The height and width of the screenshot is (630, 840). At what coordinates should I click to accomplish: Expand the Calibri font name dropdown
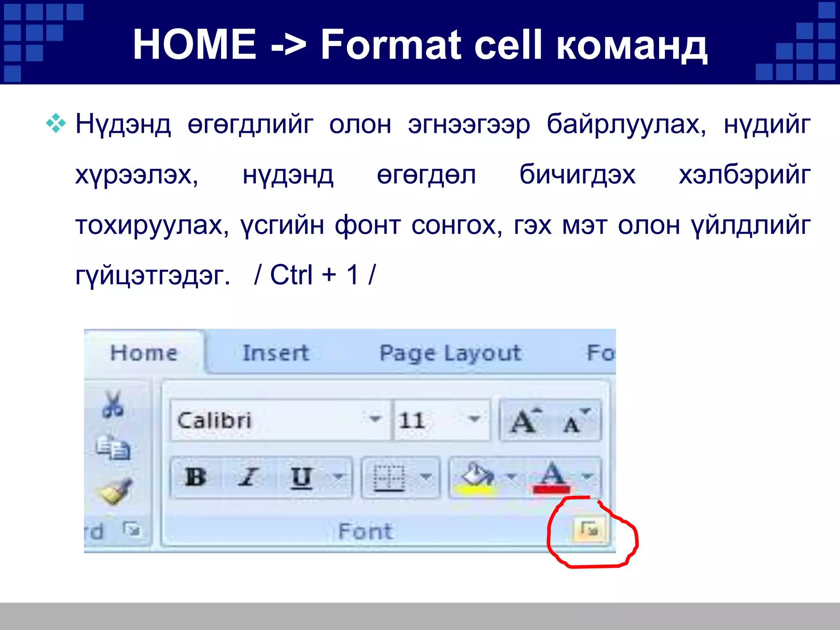pos(374,419)
